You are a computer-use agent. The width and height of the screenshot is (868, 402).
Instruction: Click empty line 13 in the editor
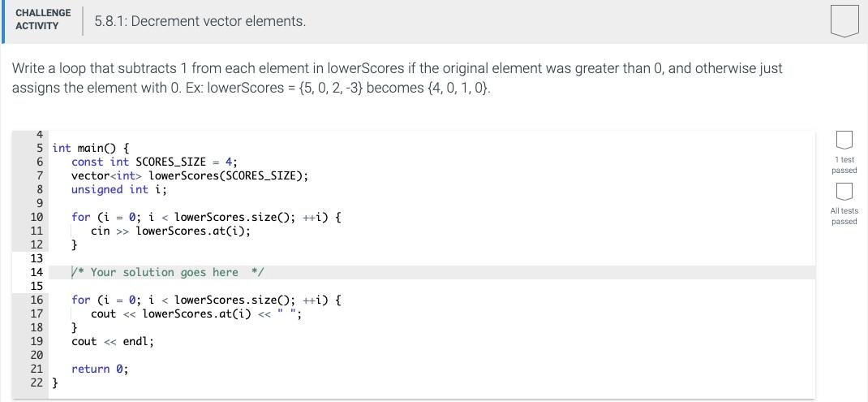click(432, 258)
